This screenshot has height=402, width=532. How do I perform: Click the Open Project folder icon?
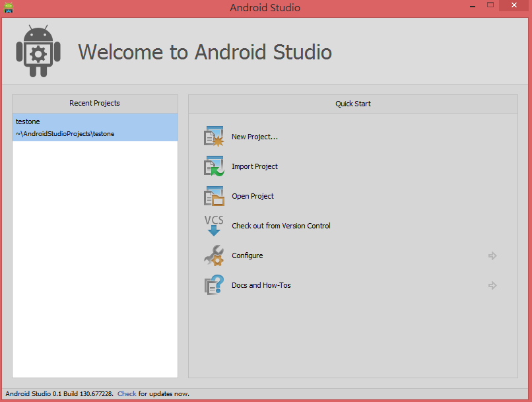pyautogui.click(x=214, y=195)
